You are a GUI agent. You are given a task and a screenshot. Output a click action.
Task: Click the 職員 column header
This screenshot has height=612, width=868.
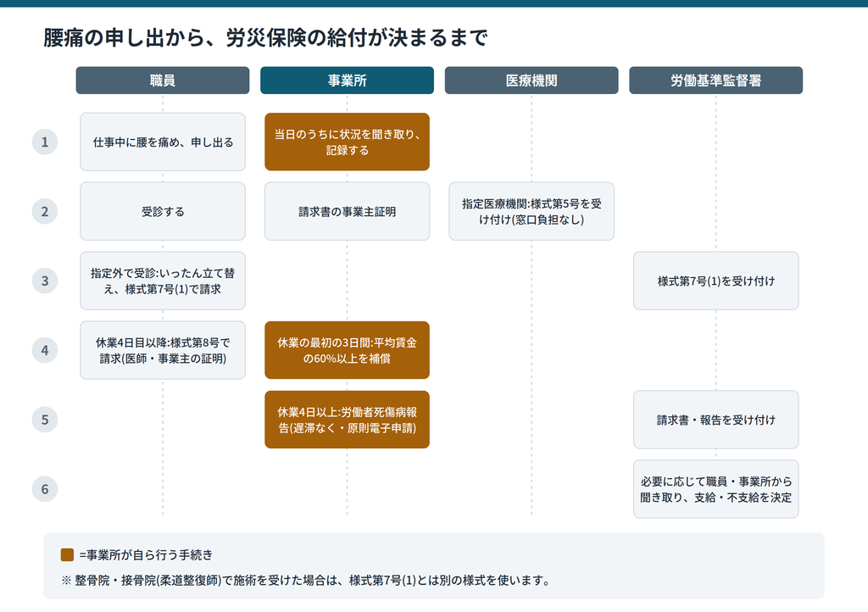click(163, 81)
